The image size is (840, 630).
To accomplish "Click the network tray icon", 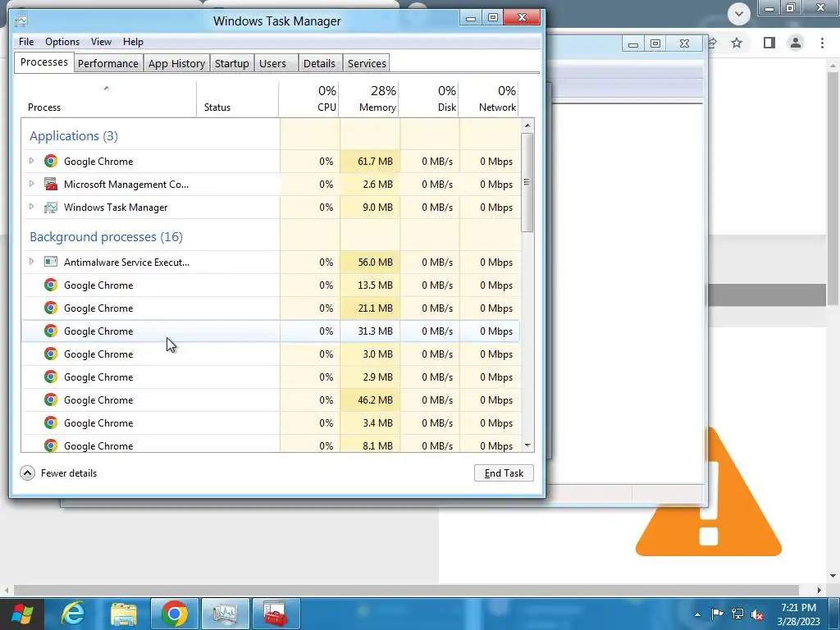I will 737,614.
